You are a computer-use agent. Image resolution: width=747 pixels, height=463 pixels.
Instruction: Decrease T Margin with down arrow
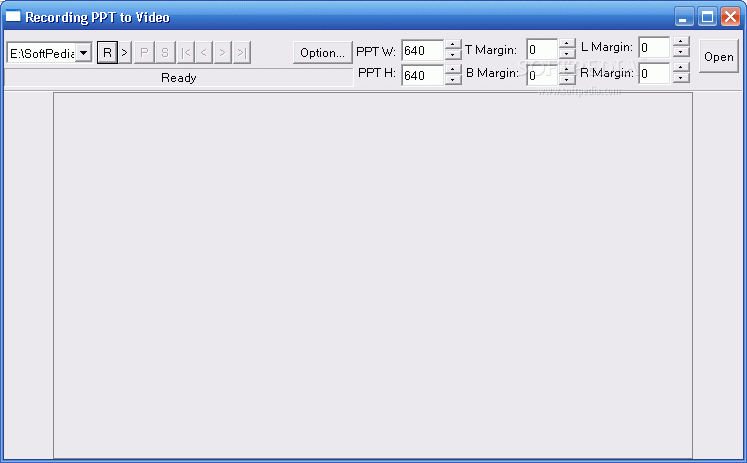pos(567,54)
